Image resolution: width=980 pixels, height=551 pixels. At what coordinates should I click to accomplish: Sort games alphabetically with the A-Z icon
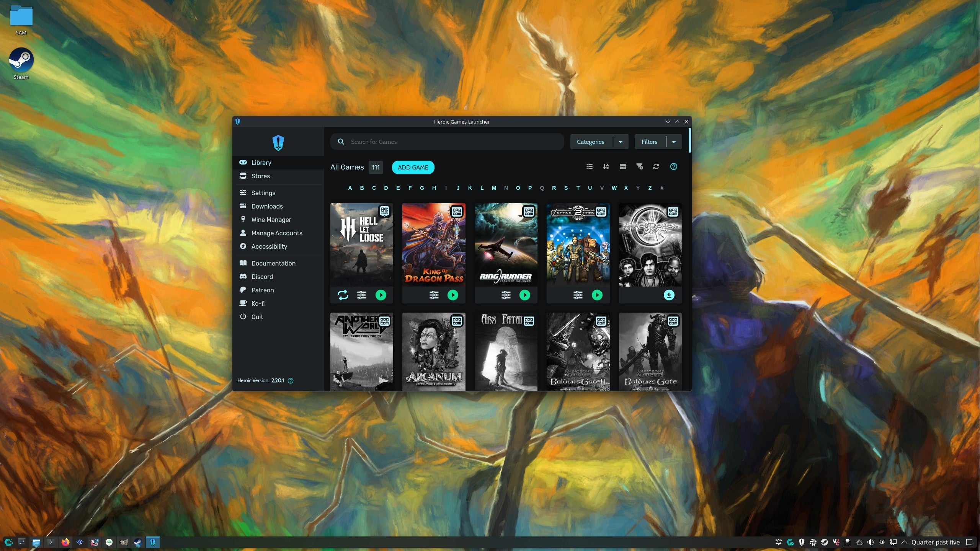(x=606, y=166)
